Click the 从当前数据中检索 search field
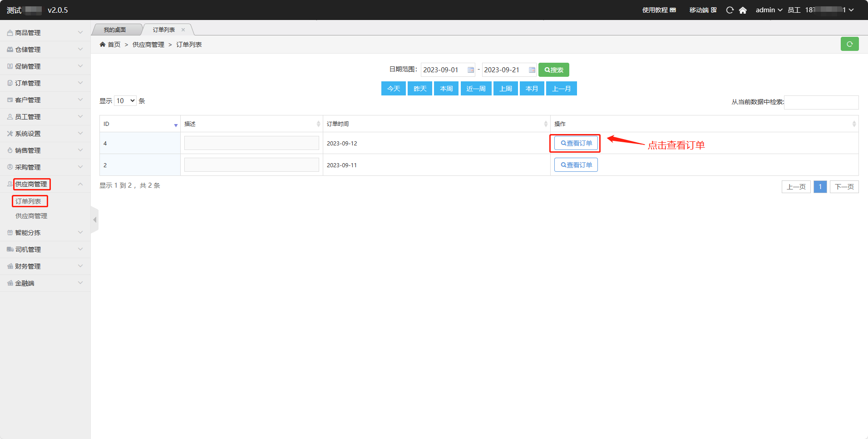Screen dimensions: 868x439 821,102
